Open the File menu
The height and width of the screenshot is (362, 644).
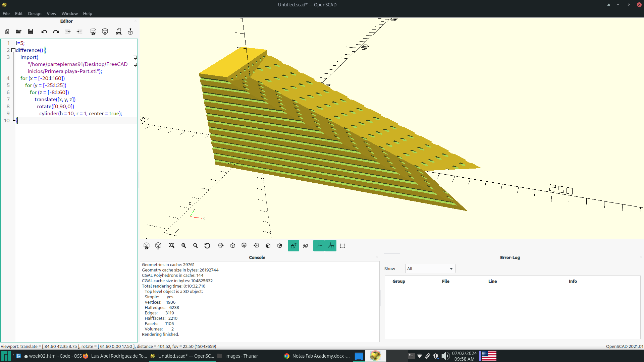[x=6, y=13]
